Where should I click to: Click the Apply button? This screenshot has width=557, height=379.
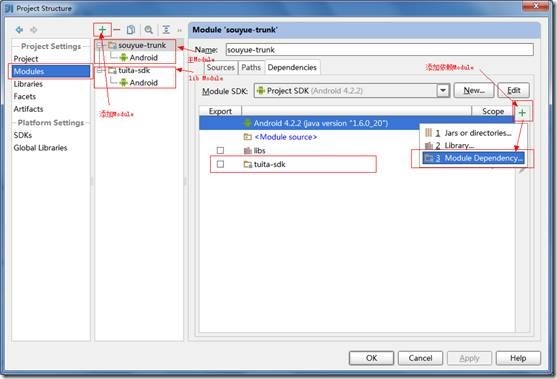pos(469,358)
